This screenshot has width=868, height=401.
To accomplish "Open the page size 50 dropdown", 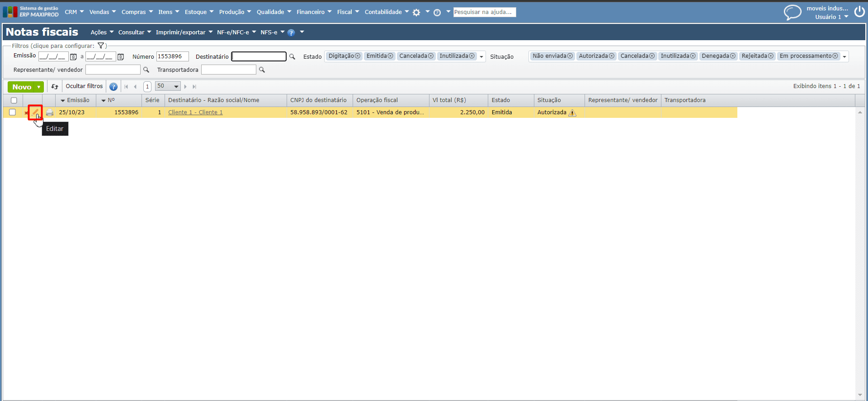I will pos(168,86).
